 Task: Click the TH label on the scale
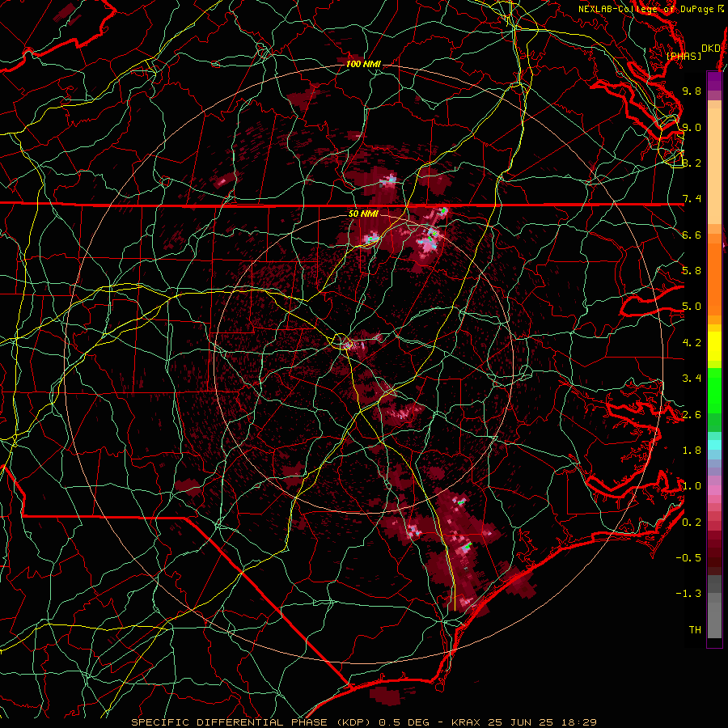point(695,630)
